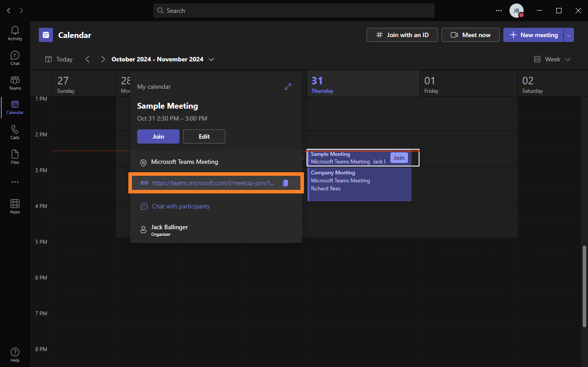Image resolution: width=588 pixels, height=367 pixels.
Task: Open Help from the bottom sidebar
Action: (15, 352)
